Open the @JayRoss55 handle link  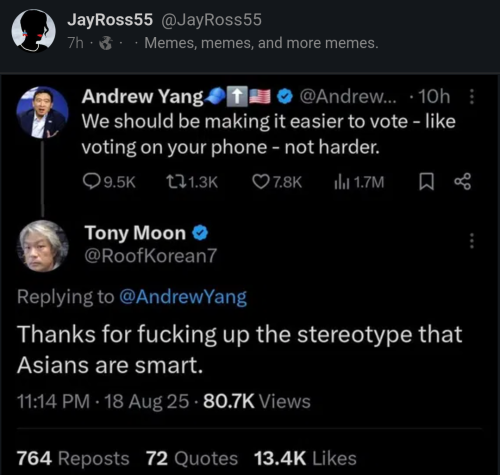(211, 20)
